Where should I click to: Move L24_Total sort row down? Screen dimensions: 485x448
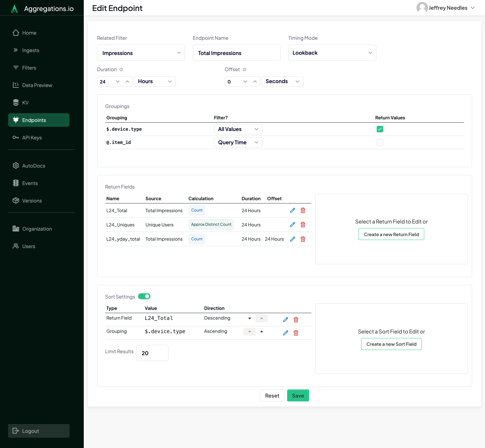coord(249,318)
